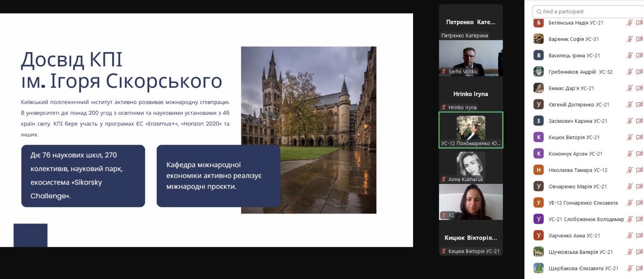Click participant name Ніколаєва Тамара УС-12
This screenshot has width=644, height=279.
pos(578,170)
